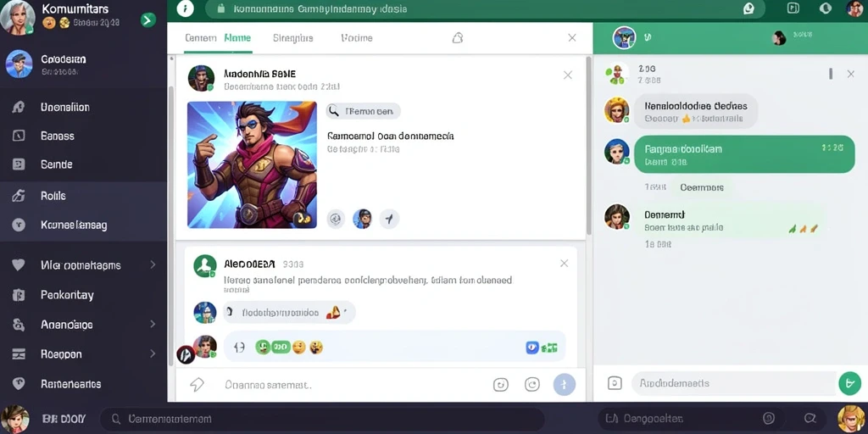Click the green Fanyaadooiktam message bubble

point(744,154)
